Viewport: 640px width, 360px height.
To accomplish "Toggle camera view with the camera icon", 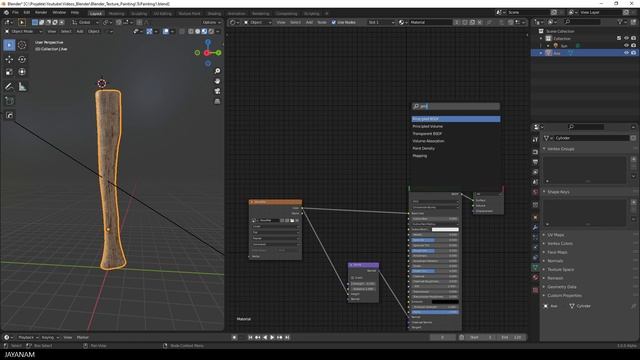I will 217,91.
